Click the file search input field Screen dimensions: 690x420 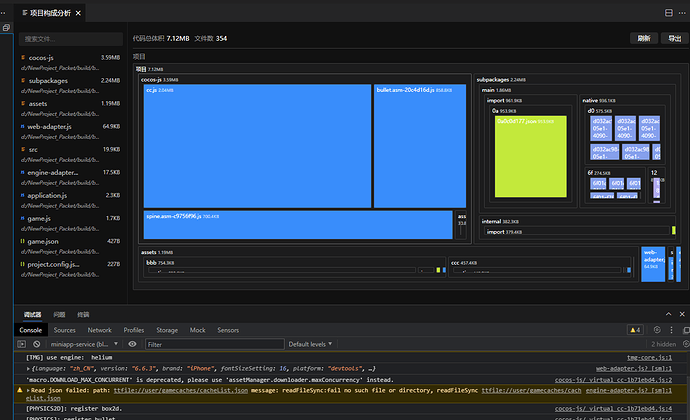[70, 39]
